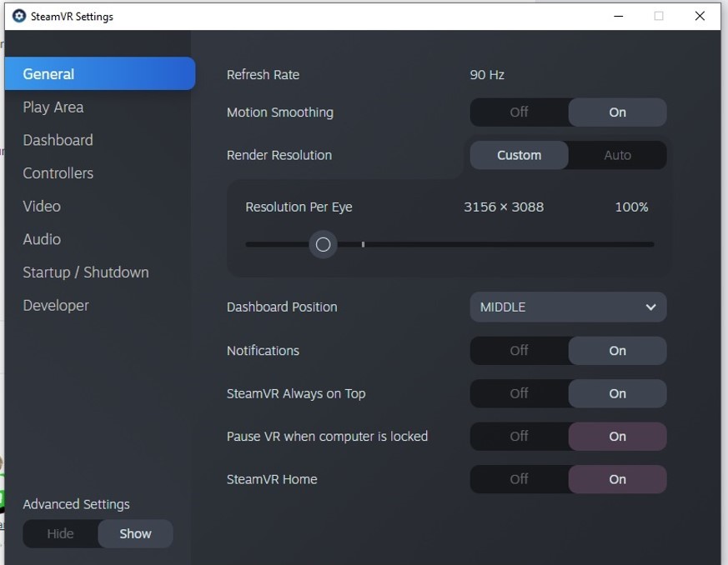Click the 3156 × 3088 resolution value
The image size is (728, 565).
tap(504, 207)
